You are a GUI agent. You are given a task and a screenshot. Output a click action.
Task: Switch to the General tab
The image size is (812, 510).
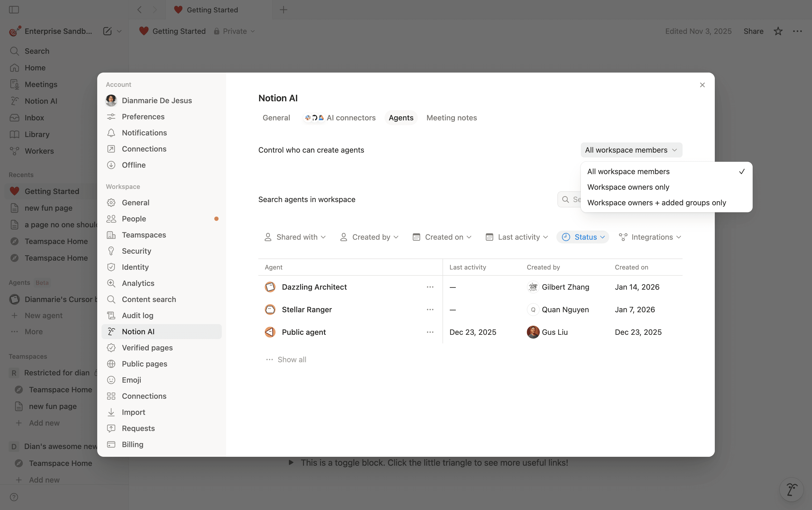(276, 117)
